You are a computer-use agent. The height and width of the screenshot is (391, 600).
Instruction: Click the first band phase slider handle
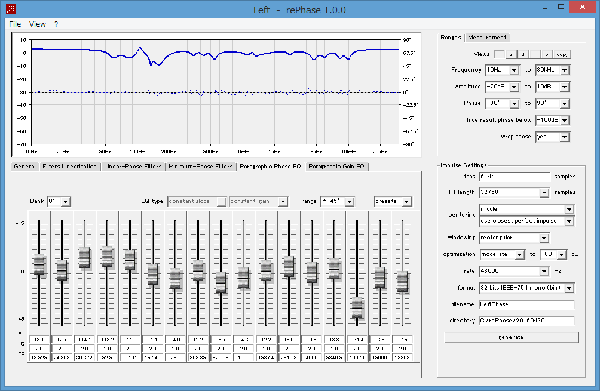click(39, 265)
